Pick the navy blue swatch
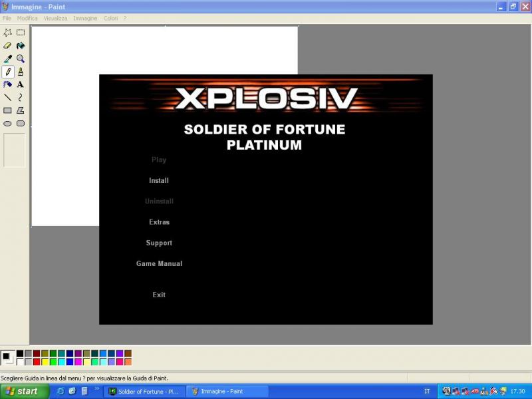This screenshot has width=532, height=399. coord(70,354)
